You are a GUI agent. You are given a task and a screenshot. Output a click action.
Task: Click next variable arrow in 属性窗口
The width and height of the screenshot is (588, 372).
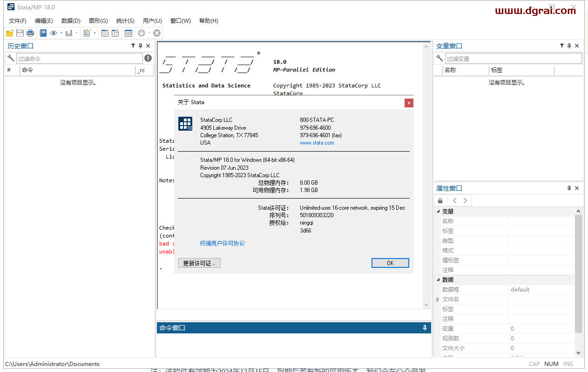(x=465, y=200)
